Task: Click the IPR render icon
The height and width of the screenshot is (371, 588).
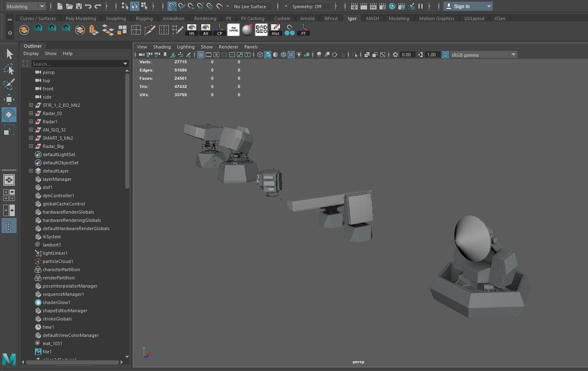Action: point(373,6)
